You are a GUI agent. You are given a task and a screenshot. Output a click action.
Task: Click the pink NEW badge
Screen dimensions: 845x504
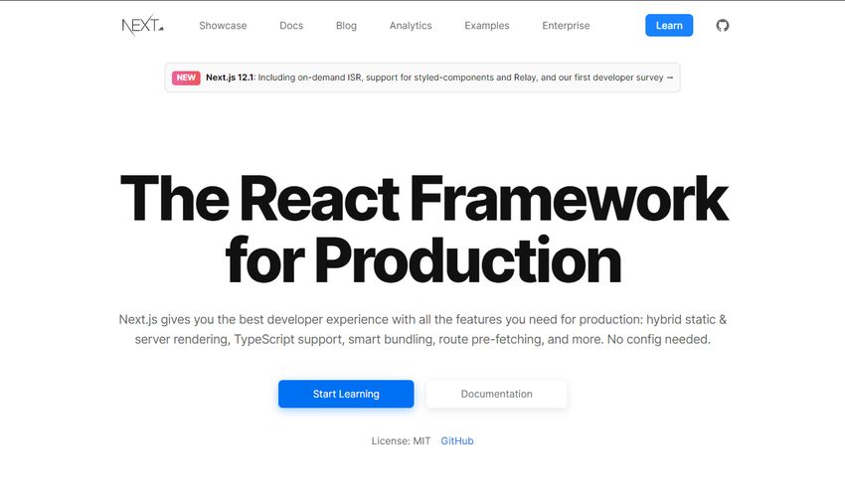point(186,78)
